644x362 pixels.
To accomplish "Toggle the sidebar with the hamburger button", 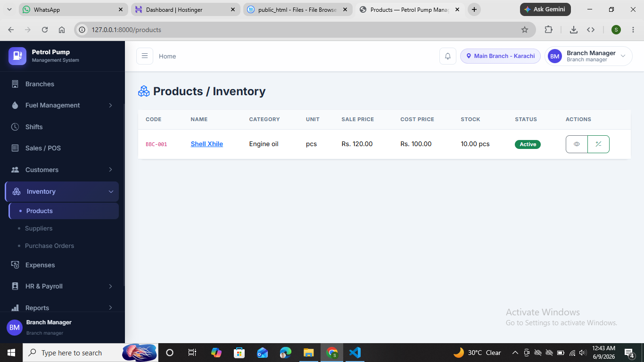I will pos(145,56).
